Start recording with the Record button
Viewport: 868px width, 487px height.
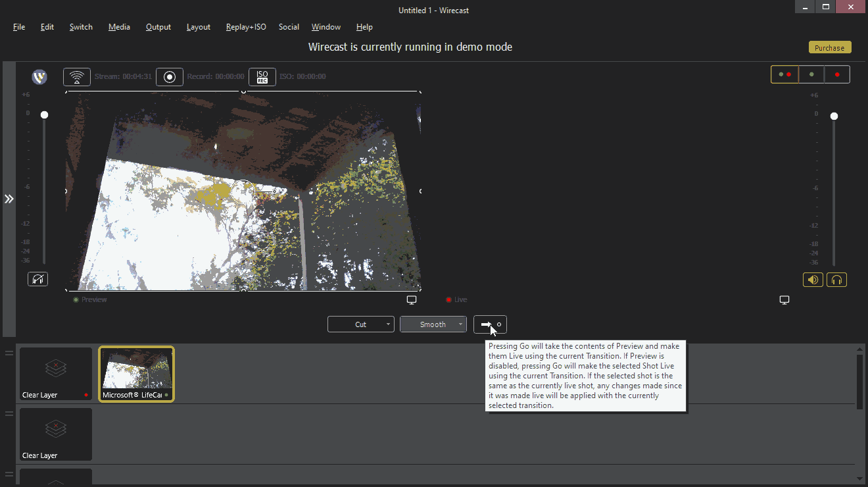click(x=170, y=77)
